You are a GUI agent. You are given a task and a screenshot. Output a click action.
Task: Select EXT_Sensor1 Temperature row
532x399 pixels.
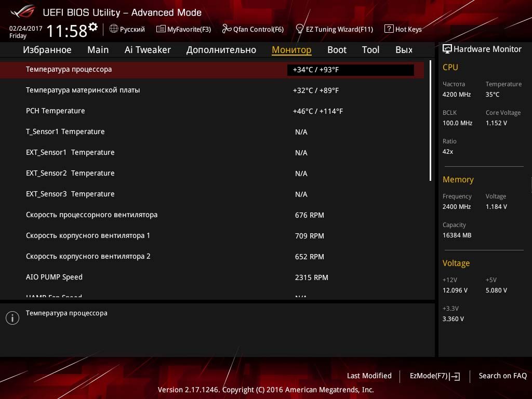click(212, 153)
